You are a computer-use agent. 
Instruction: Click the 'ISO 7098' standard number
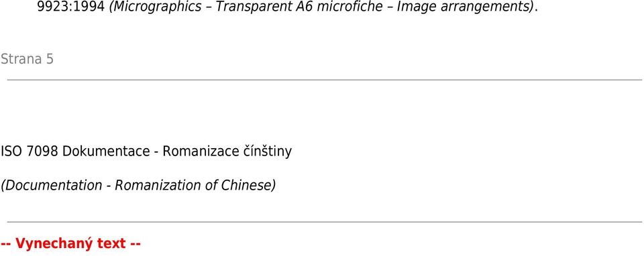(30, 151)
